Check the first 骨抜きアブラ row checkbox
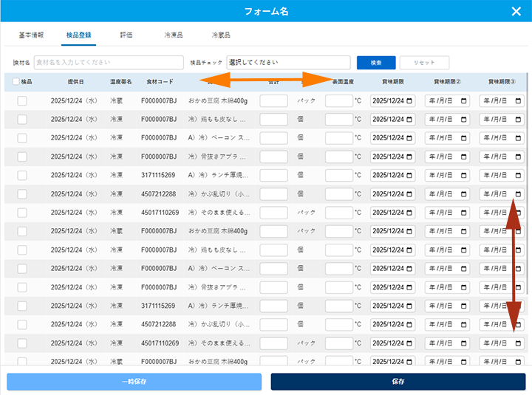 22,157
